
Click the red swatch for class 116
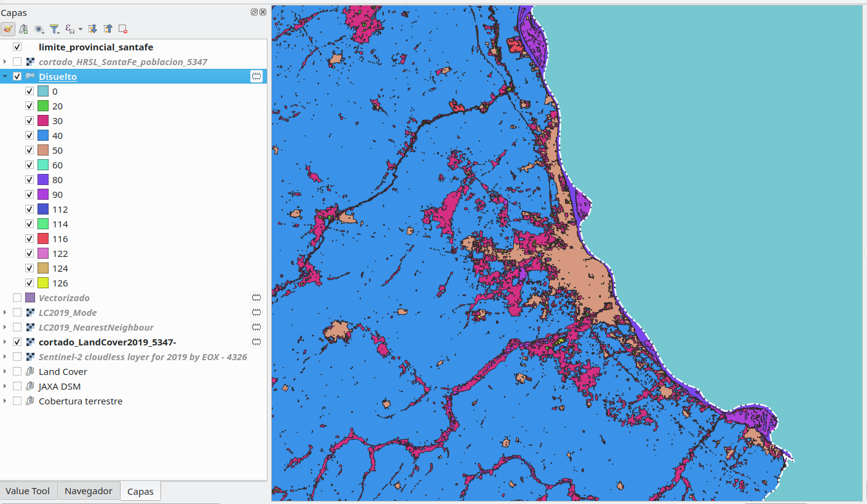point(43,238)
